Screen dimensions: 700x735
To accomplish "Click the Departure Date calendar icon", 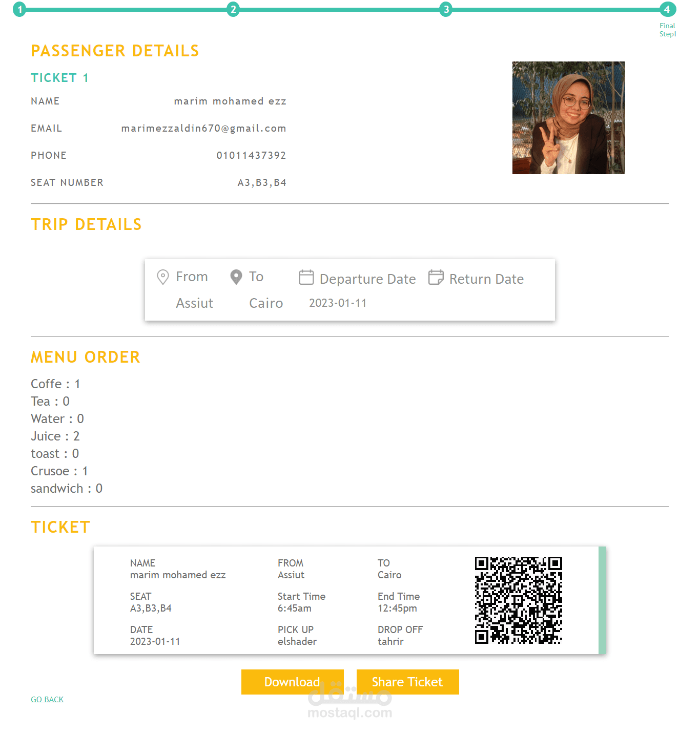I will 306,277.
